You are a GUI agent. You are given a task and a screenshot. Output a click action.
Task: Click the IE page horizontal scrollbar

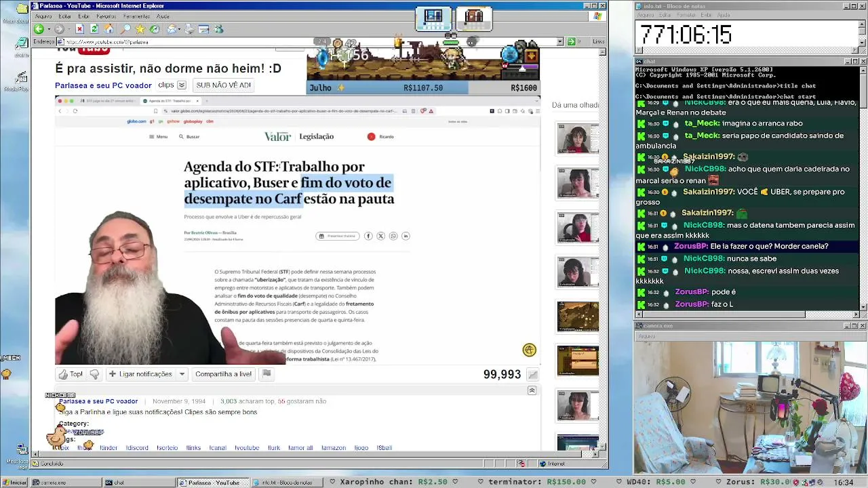click(314, 454)
